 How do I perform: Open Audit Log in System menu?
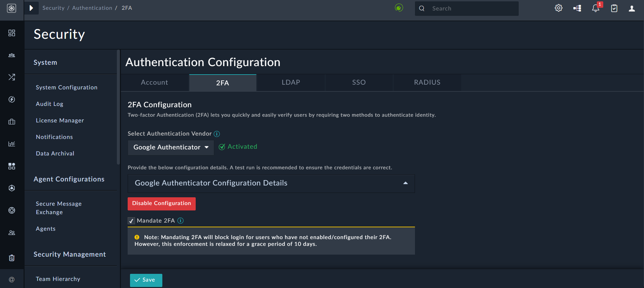point(50,104)
